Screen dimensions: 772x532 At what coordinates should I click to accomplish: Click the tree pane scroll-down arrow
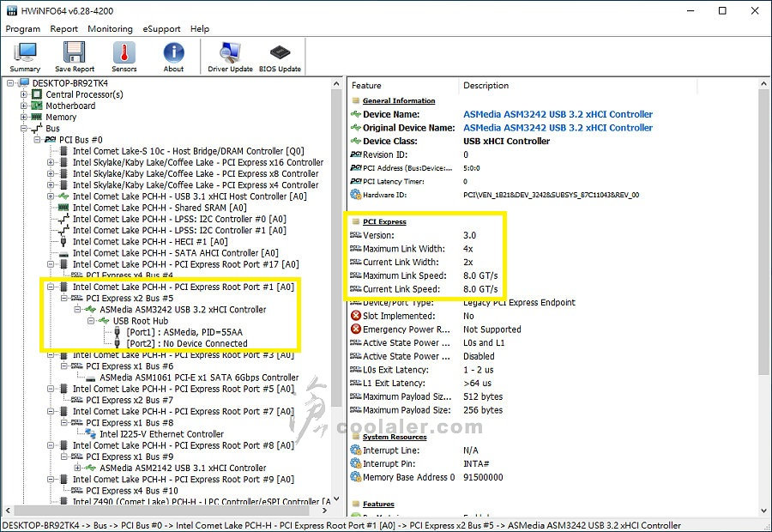pos(336,499)
